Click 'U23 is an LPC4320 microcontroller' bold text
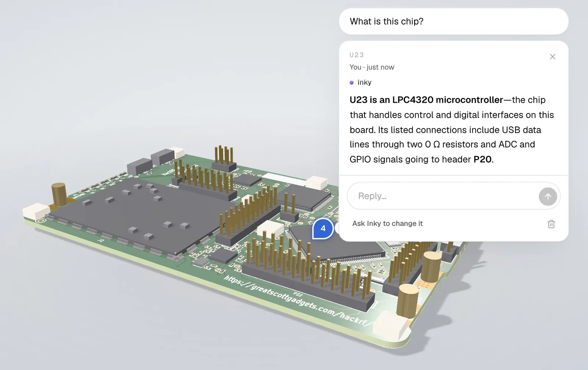This screenshot has width=588, height=370. pos(426,100)
